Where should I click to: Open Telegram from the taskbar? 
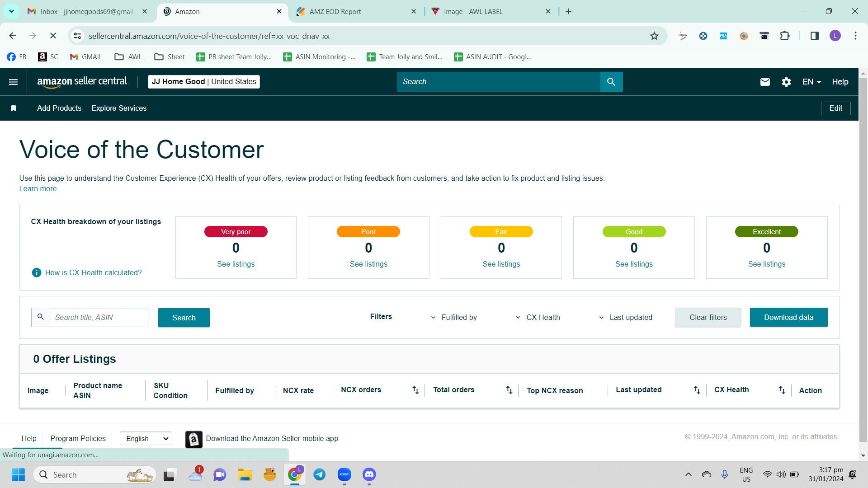click(x=320, y=474)
